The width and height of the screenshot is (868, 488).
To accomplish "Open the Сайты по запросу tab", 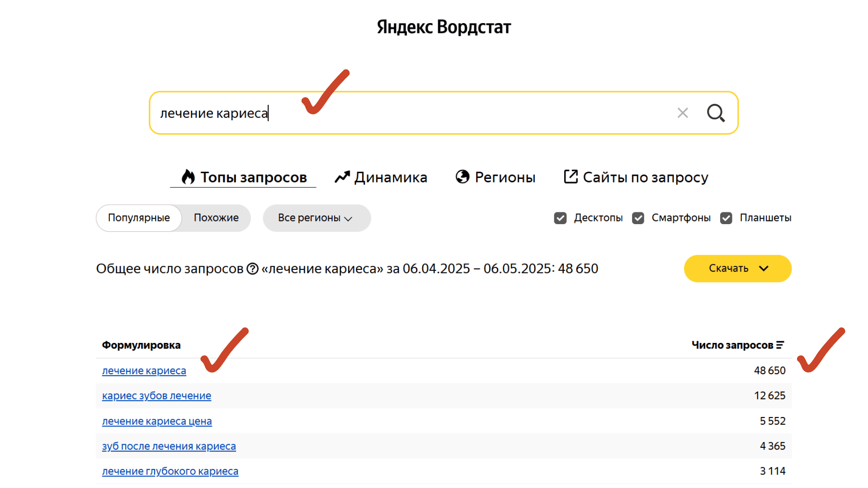I will click(x=636, y=177).
